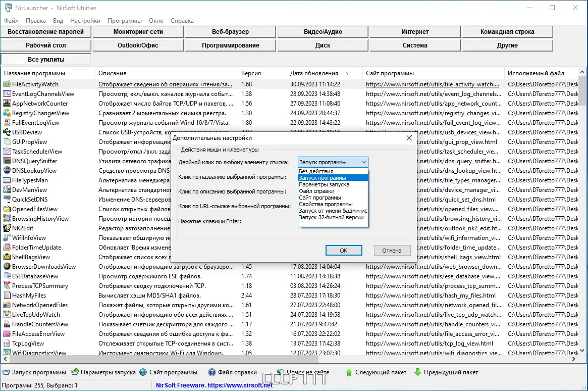Click the FullEventLogView program icon
This screenshot has width=588, height=391.
coord(7,122)
